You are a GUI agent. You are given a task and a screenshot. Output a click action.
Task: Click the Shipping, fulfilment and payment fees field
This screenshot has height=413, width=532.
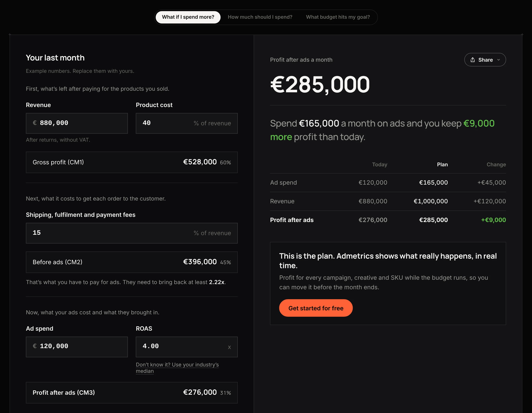point(132,233)
